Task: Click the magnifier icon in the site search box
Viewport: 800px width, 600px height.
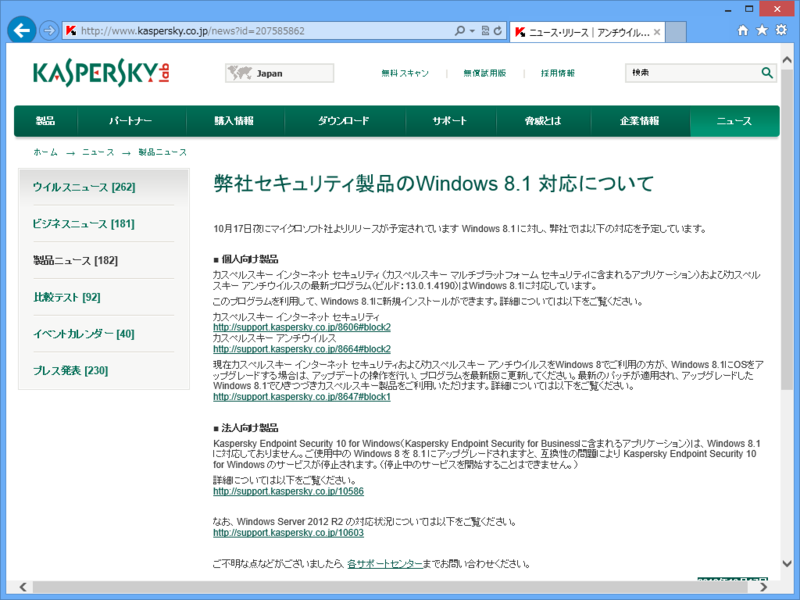Action: tap(766, 72)
